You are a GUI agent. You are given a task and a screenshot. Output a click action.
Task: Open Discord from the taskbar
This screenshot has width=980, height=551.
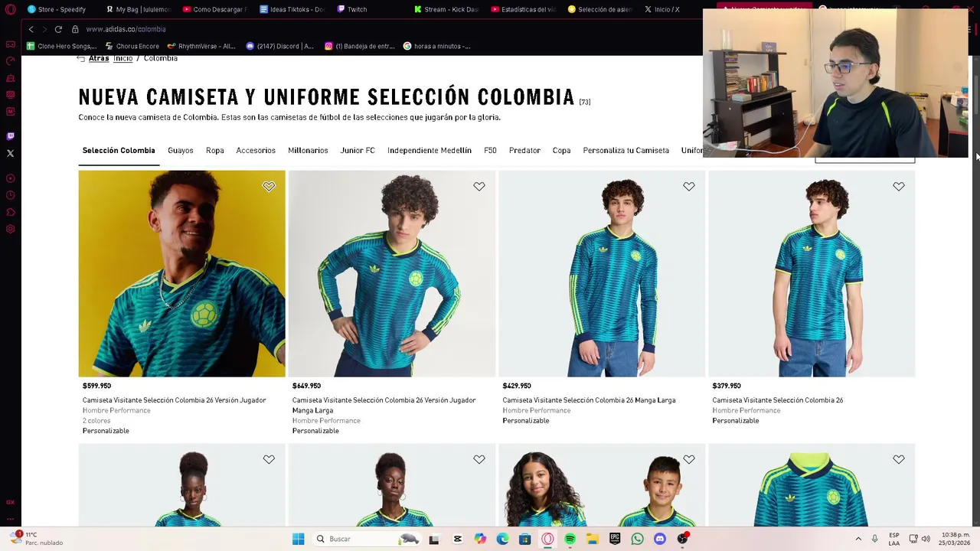click(x=660, y=539)
